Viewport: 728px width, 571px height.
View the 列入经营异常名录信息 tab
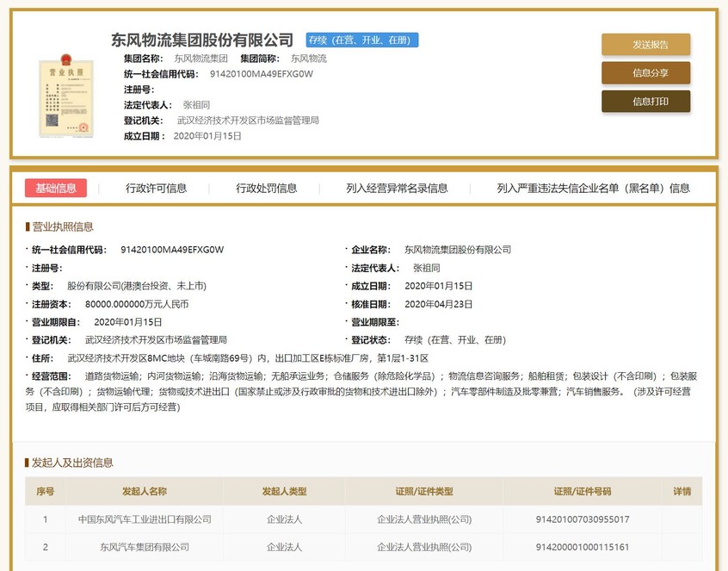tap(397, 189)
